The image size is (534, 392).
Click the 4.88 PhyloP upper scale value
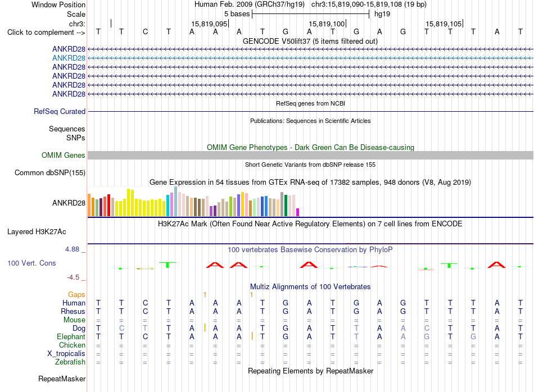[x=72, y=249]
